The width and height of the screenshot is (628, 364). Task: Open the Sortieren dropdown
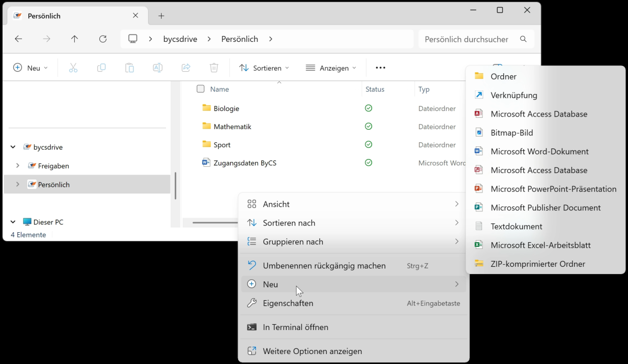264,68
